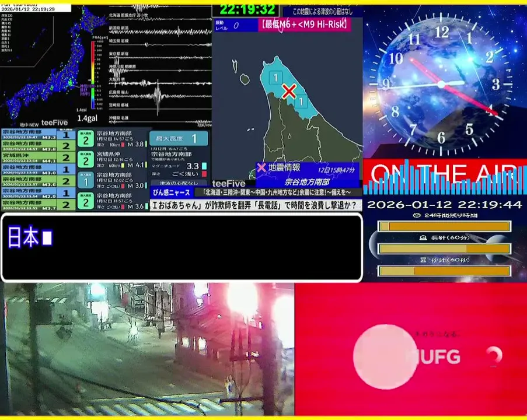Click the hourglass icon beside 秒針(60秒)
527x420 pixels.
[423, 260]
